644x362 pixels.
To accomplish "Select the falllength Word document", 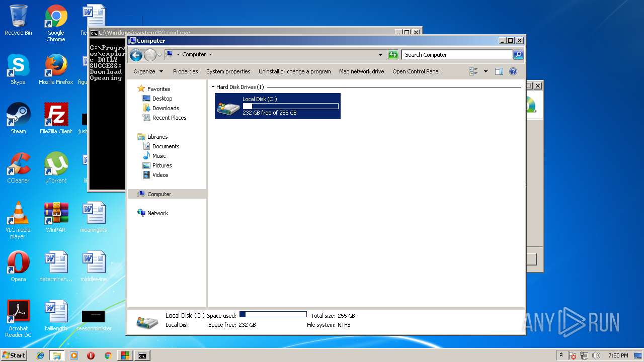I will (56, 316).
